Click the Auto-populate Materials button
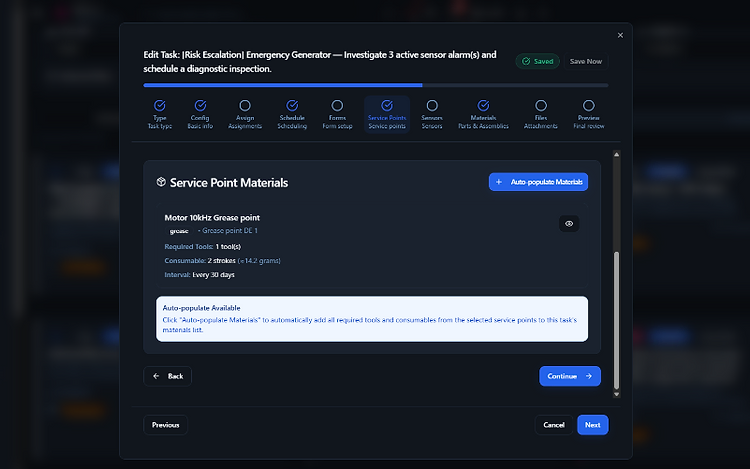Image resolution: width=750 pixels, height=469 pixels. pyautogui.click(x=539, y=182)
